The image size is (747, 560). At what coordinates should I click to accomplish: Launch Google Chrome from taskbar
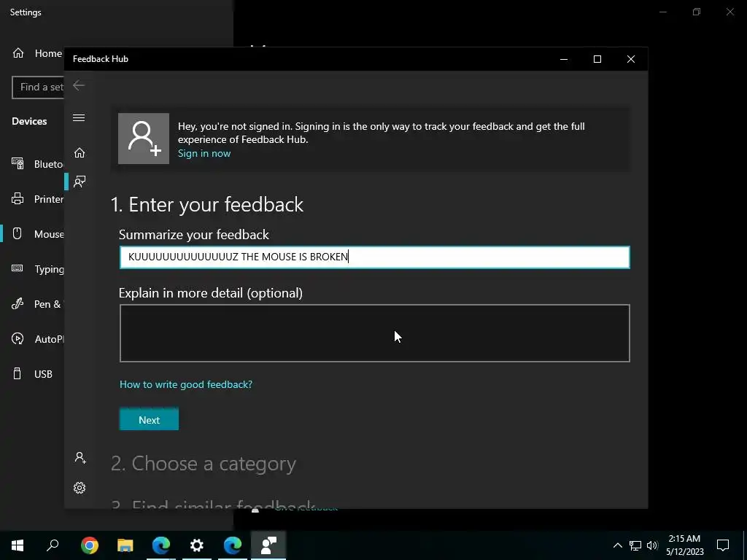coord(90,545)
